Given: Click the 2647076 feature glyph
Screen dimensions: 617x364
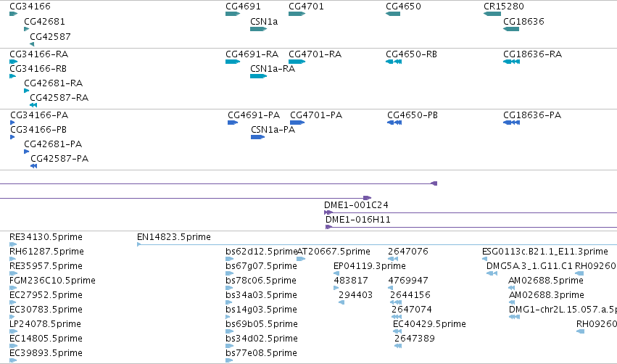Looking at the screenshot, I should pyautogui.click(x=393, y=259).
